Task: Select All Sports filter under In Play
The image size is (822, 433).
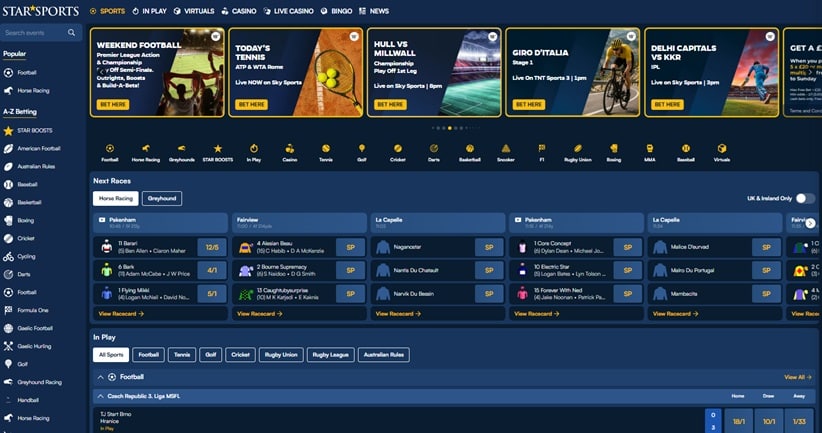Action: pos(111,355)
